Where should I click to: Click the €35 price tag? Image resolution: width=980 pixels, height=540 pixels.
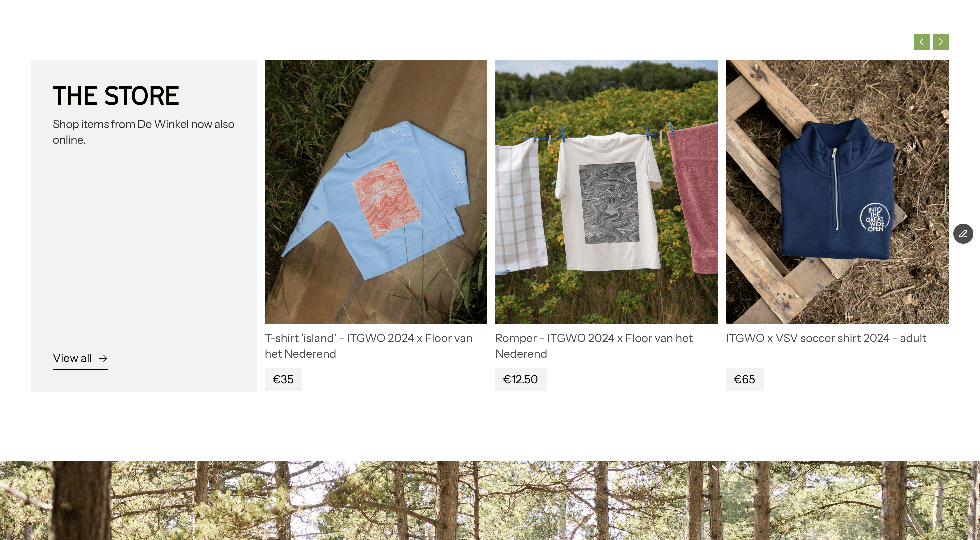pos(283,379)
